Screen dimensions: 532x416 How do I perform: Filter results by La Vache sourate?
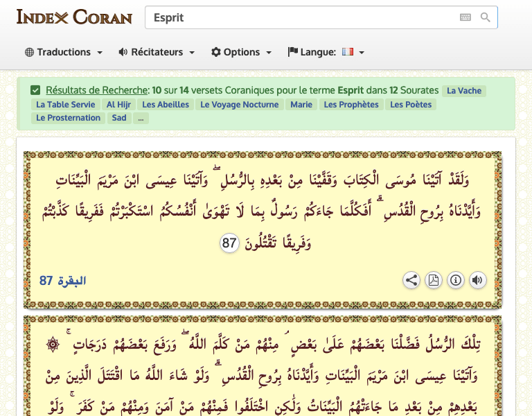(x=464, y=91)
